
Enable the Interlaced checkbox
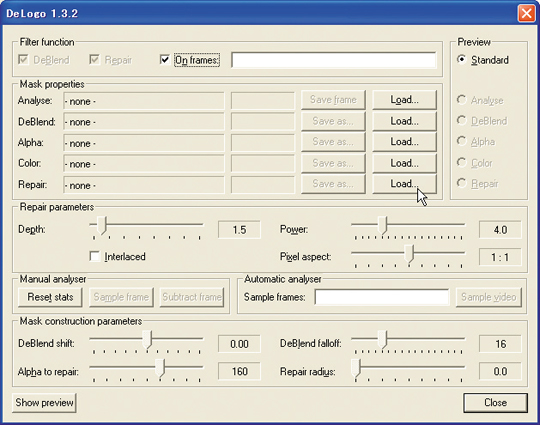click(94, 257)
